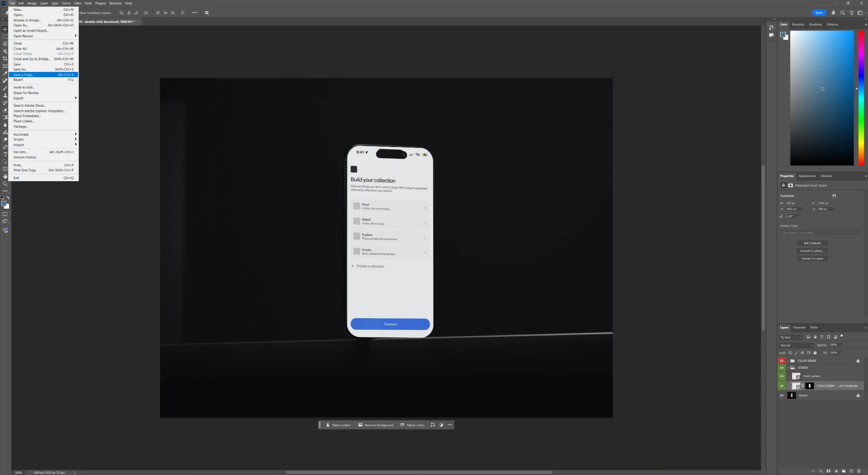Create a new layer icon

(x=851, y=471)
